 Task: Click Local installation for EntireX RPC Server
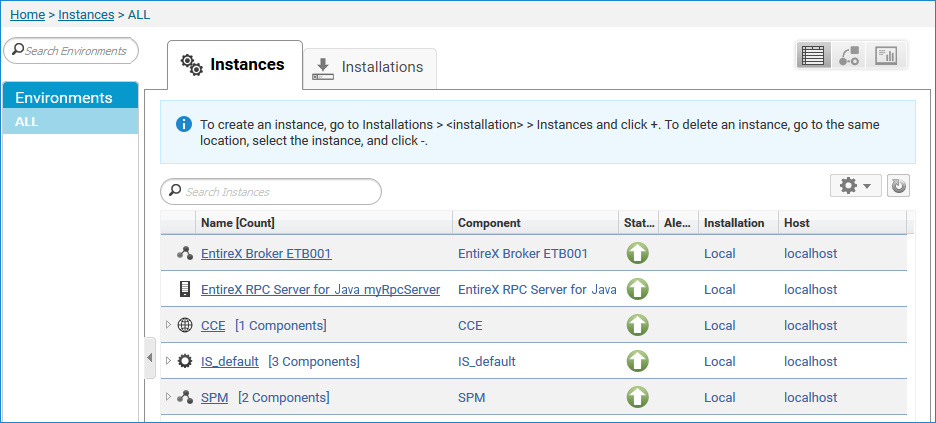(x=720, y=289)
